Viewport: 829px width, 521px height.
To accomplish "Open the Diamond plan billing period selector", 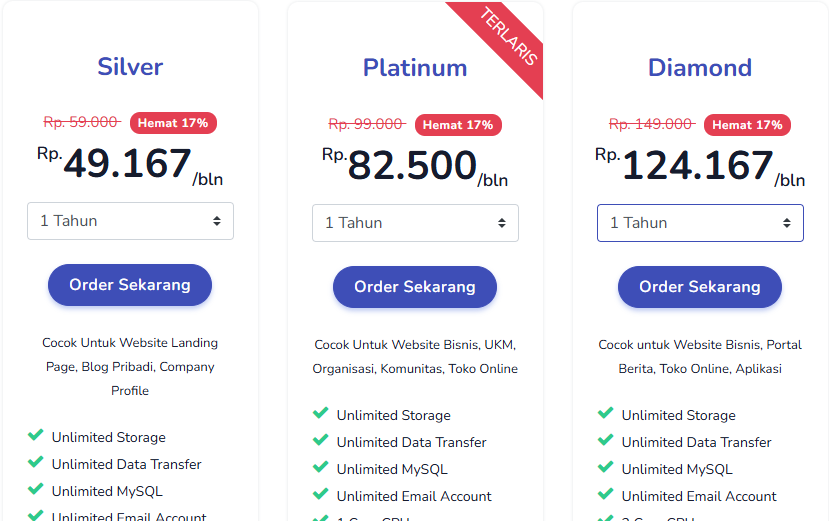I will [x=700, y=223].
